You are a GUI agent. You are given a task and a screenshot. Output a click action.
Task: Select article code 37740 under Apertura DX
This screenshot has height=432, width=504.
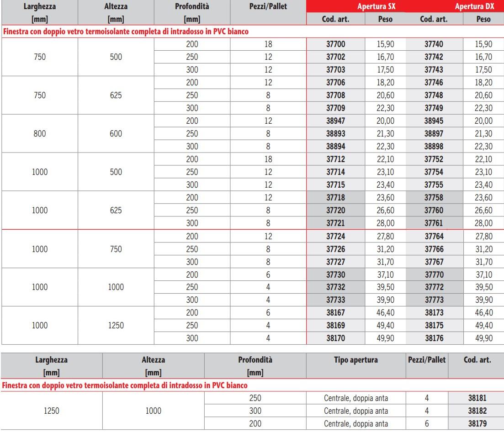(x=434, y=44)
